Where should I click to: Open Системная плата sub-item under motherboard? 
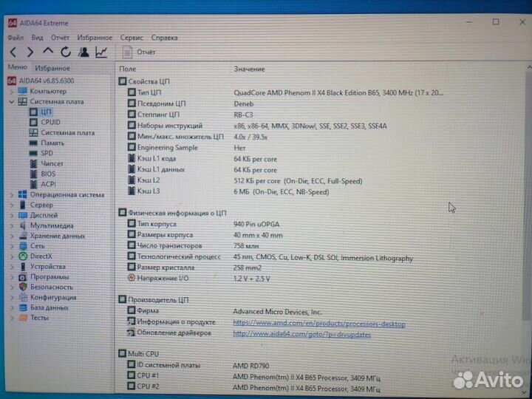(x=67, y=133)
